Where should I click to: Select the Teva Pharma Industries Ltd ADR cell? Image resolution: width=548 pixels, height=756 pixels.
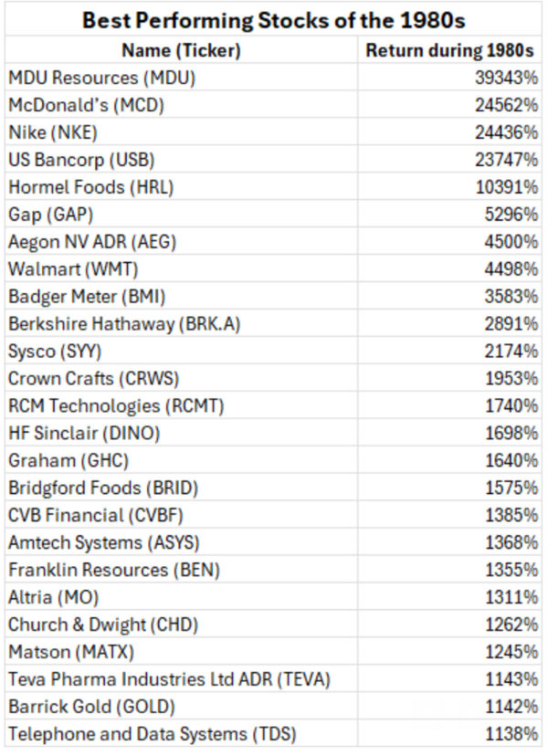pyautogui.click(x=170, y=679)
